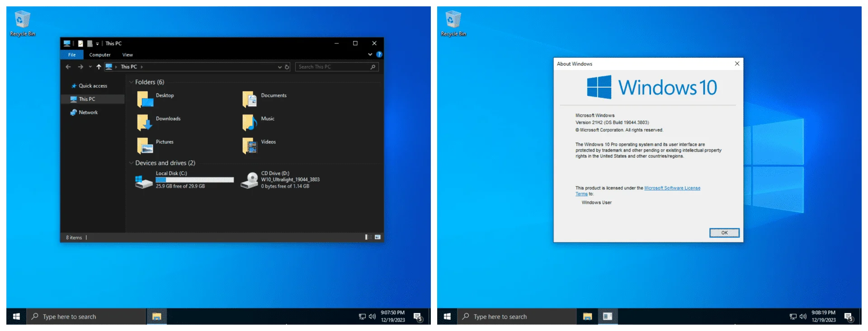Select the Videos folder icon
Screen dimensions: 868x331
click(x=250, y=146)
